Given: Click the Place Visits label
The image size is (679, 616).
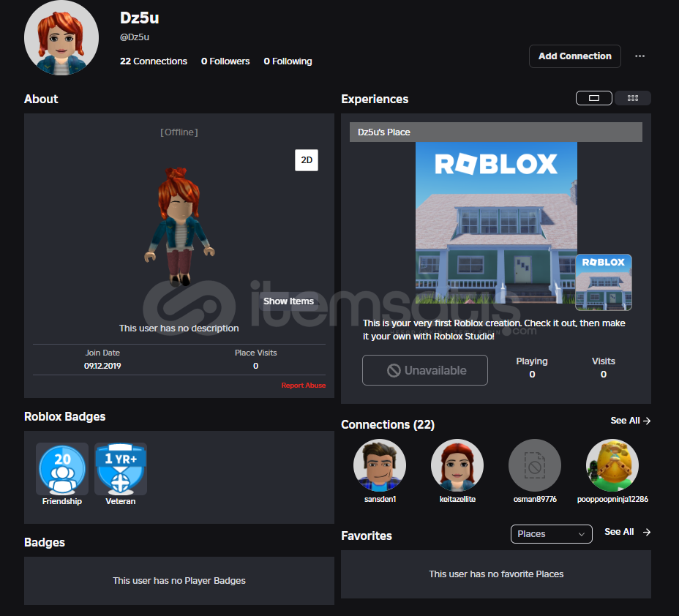Looking at the screenshot, I should pos(255,353).
